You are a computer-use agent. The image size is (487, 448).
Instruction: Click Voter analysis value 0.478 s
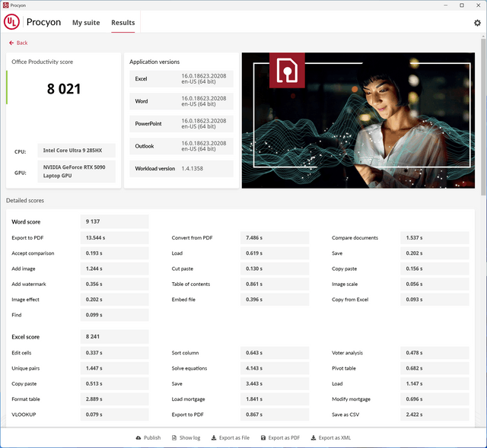434,353
